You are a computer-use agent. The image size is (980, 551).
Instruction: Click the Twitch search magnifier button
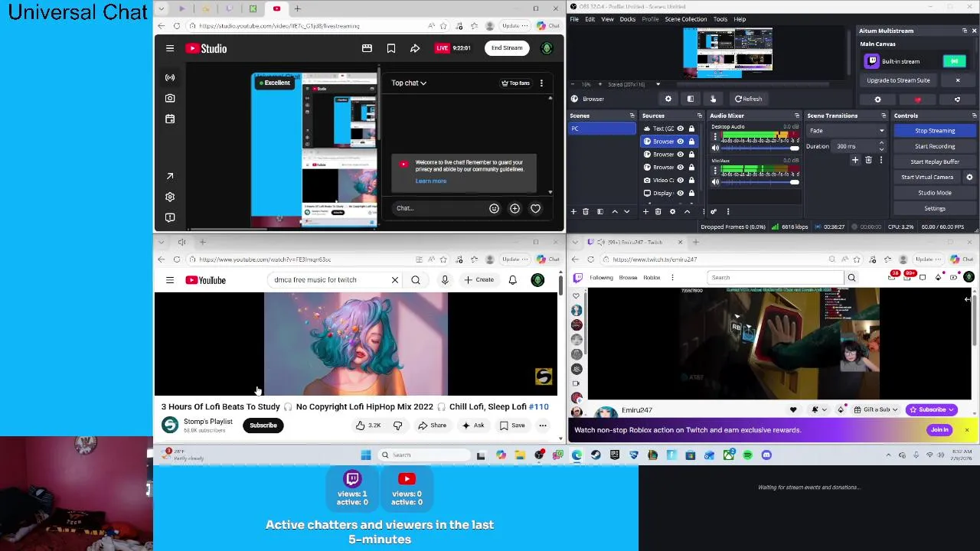(851, 278)
